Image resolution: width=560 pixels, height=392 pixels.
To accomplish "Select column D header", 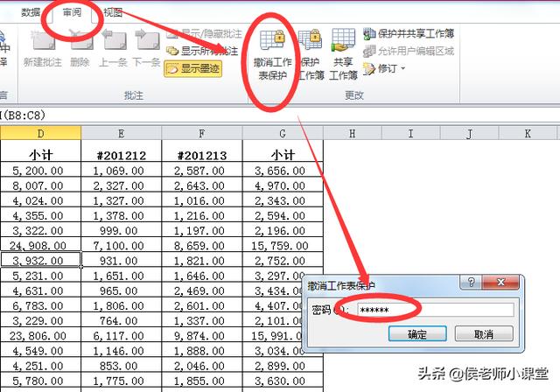I will pyautogui.click(x=41, y=134).
